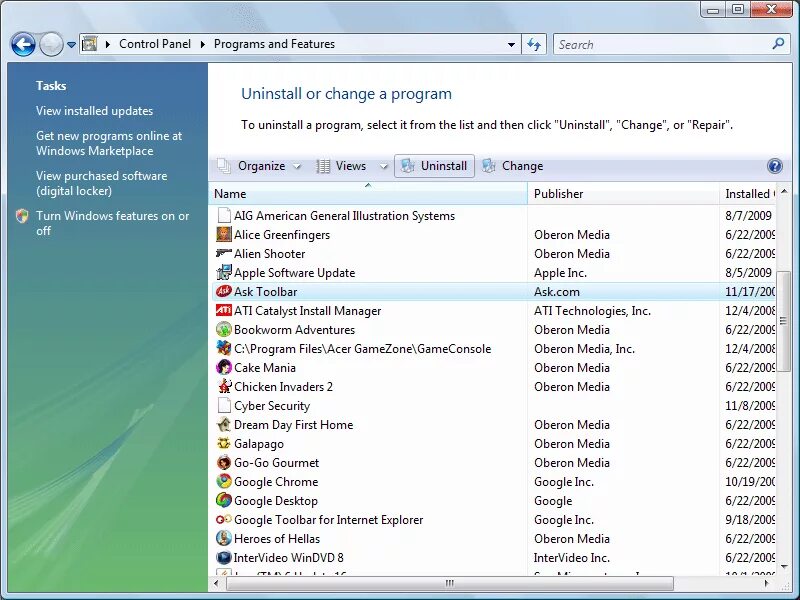Click the Ask.com publisher cell

pos(557,292)
